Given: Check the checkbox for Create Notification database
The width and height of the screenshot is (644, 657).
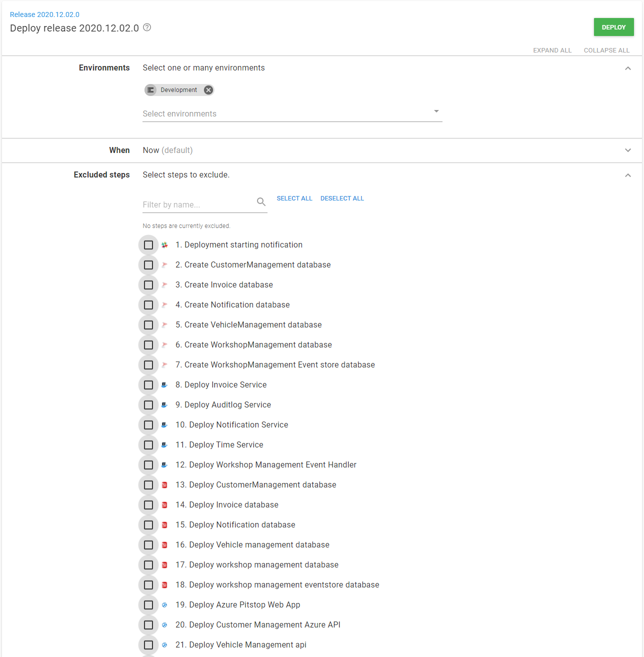Looking at the screenshot, I should (148, 304).
